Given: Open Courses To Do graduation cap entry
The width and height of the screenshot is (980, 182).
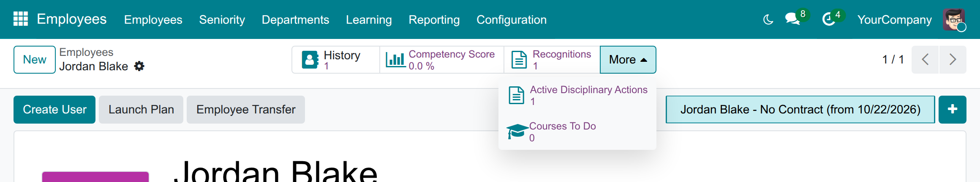Looking at the screenshot, I should click(x=577, y=132).
